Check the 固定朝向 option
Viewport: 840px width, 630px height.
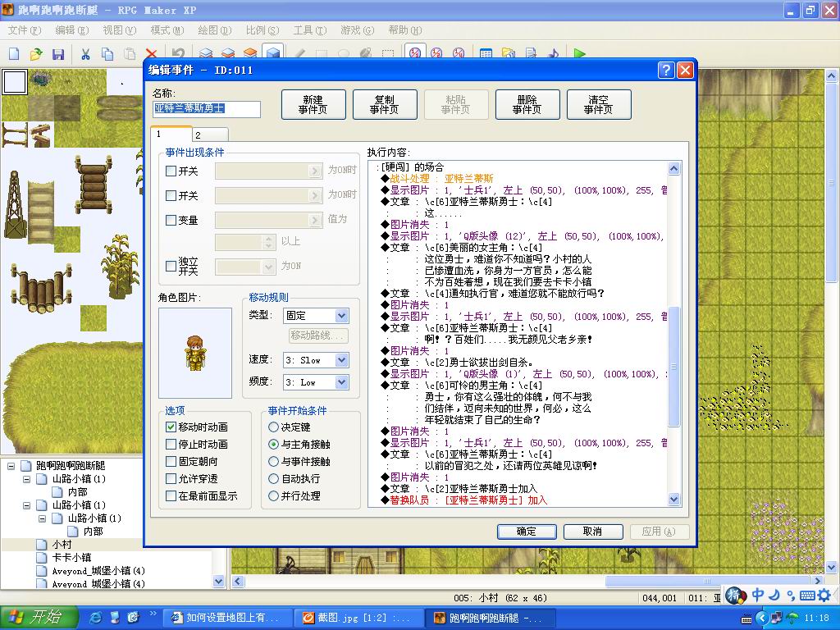[x=171, y=461]
